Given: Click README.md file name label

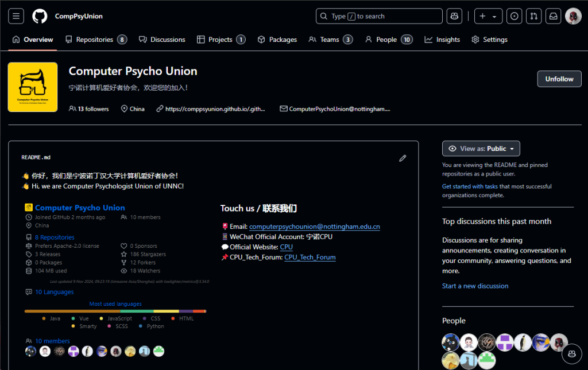Looking at the screenshot, I should coord(36,157).
